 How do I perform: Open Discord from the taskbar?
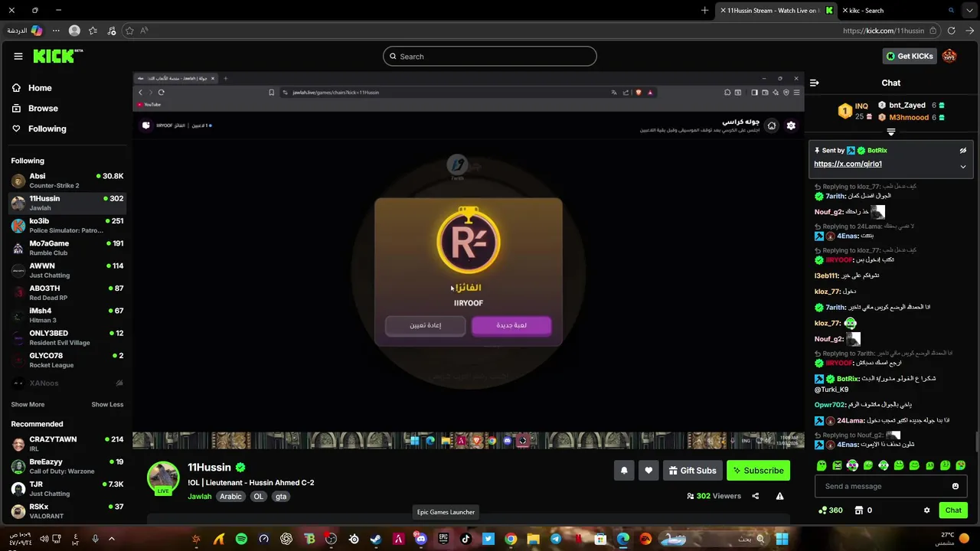tap(420, 539)
